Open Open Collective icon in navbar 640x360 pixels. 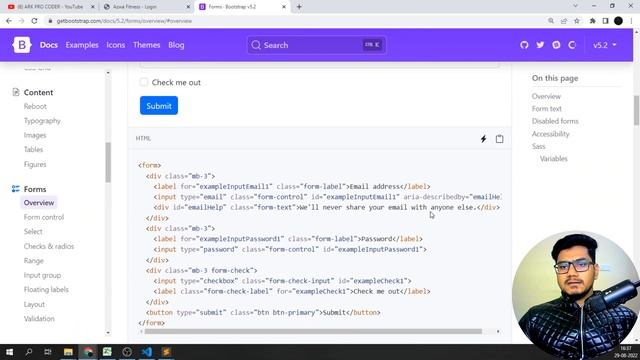point(572,45)
